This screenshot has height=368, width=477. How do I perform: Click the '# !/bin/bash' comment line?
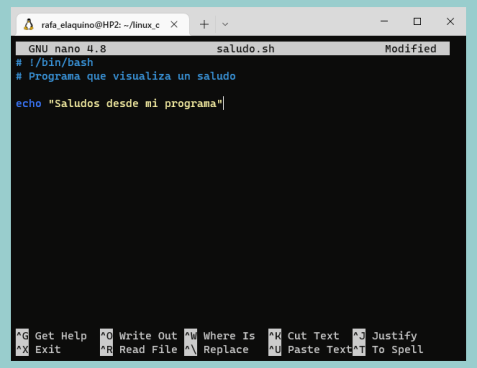click(x=55, y=63)
